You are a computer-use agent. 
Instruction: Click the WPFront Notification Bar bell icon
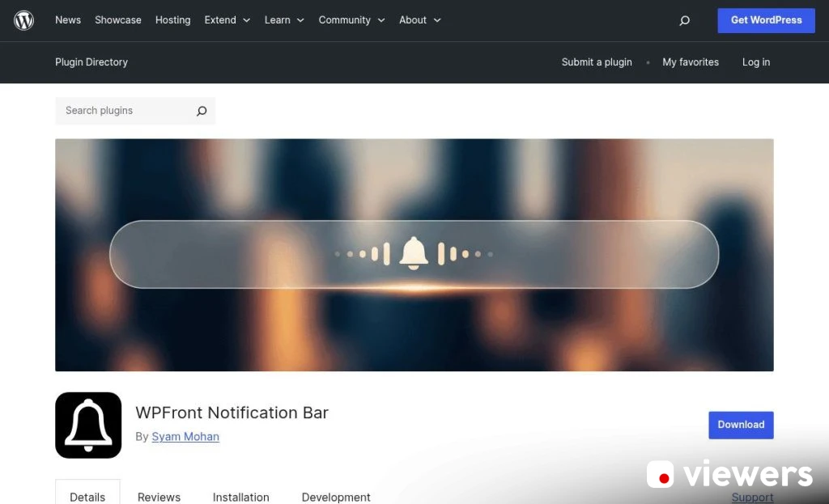(x=87, y=425)
